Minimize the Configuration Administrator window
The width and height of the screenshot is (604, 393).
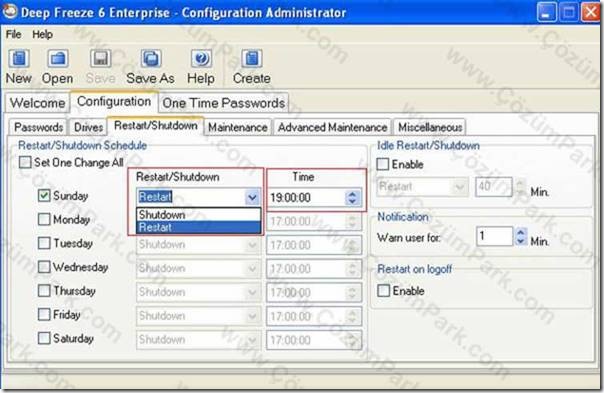pyautogui.click(x=547, y=12)
